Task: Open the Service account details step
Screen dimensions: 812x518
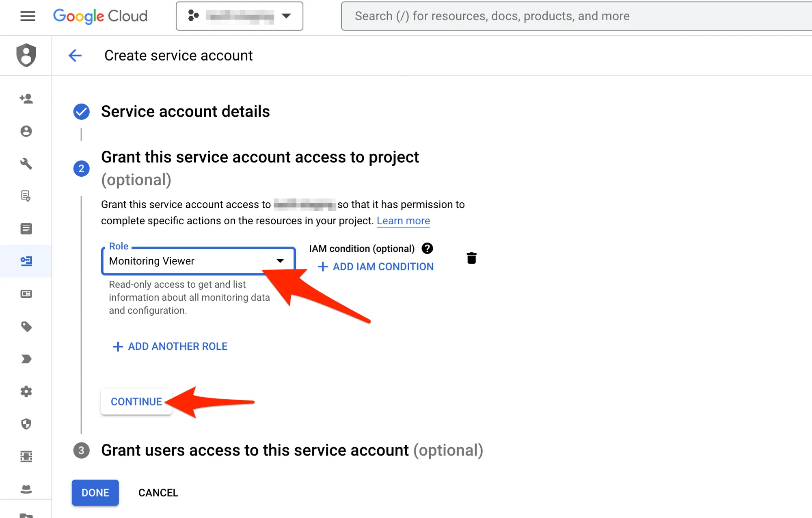Action: (185, 111)
